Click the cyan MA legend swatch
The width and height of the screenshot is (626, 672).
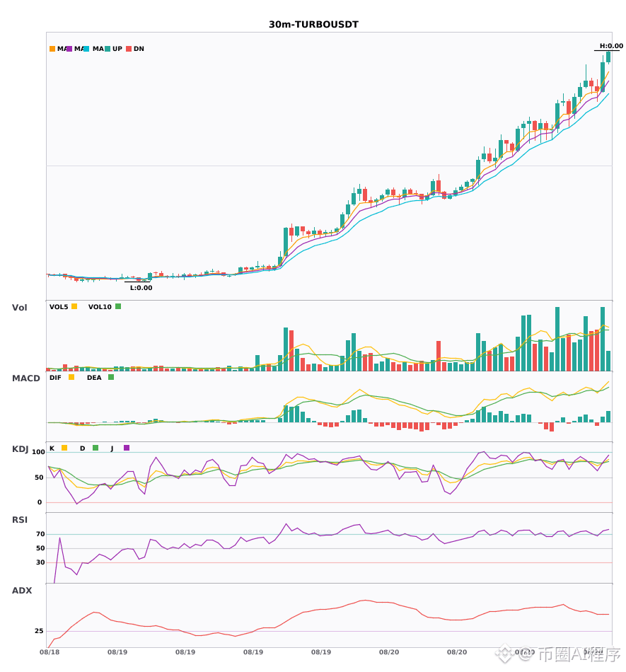[86, 49]
